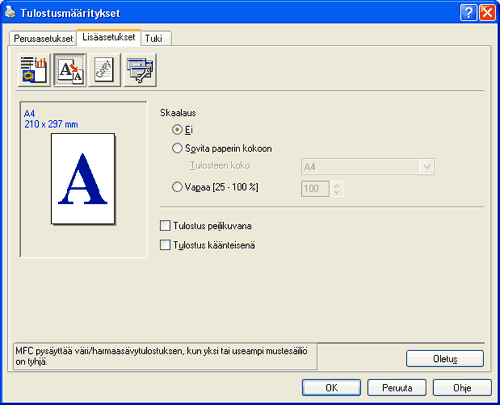Click the Oletus button
This screenshot has height=405, width=500.
pyautogui.click(x=445, y=359)
